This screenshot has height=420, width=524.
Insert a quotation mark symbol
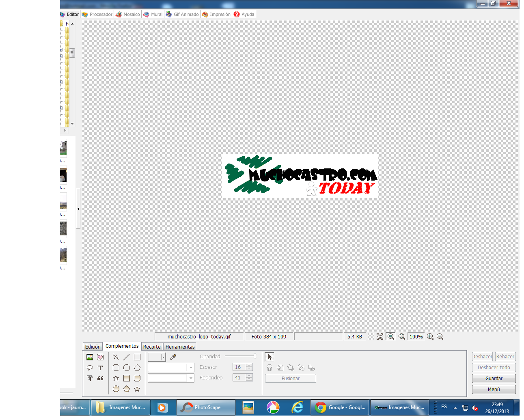tap(100, 378)
